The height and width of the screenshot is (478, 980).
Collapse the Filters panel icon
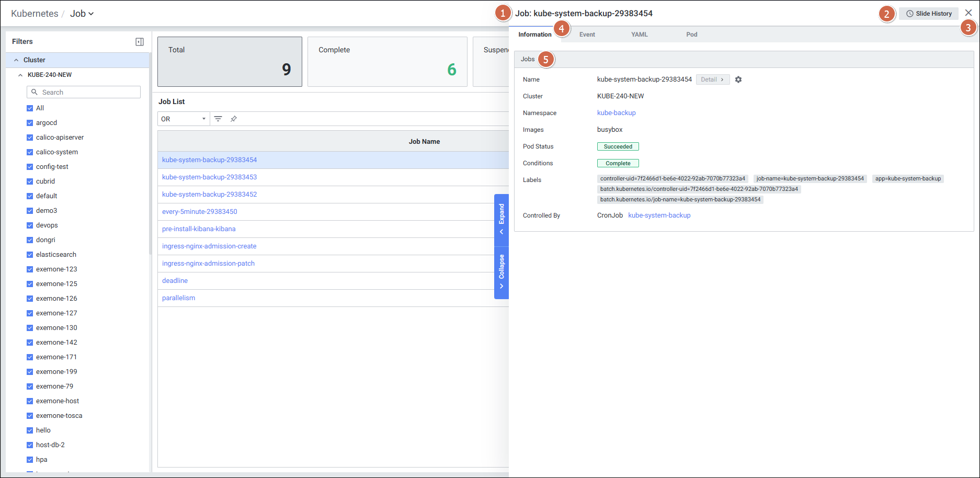140,42
